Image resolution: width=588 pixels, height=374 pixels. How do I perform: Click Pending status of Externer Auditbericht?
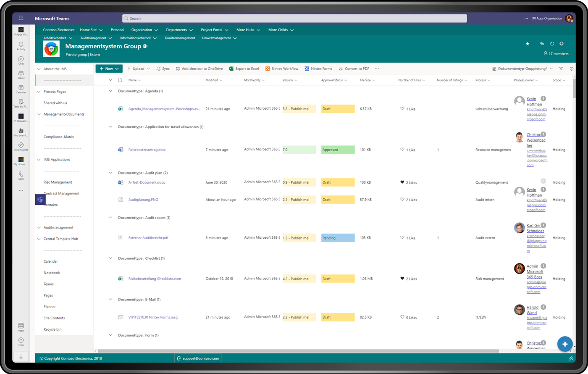[x=338, y=238]
